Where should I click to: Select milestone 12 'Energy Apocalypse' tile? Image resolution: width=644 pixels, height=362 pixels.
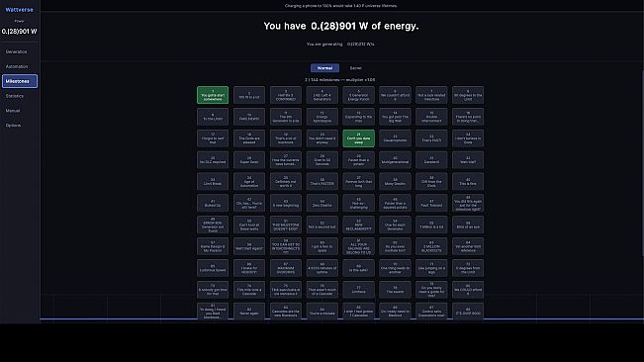322,117
